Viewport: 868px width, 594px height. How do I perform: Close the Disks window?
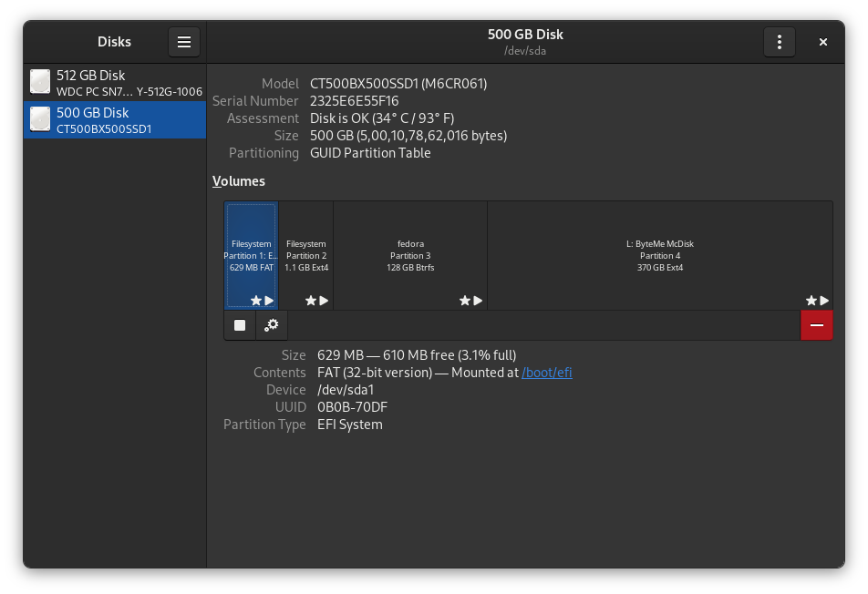point(822,42)
